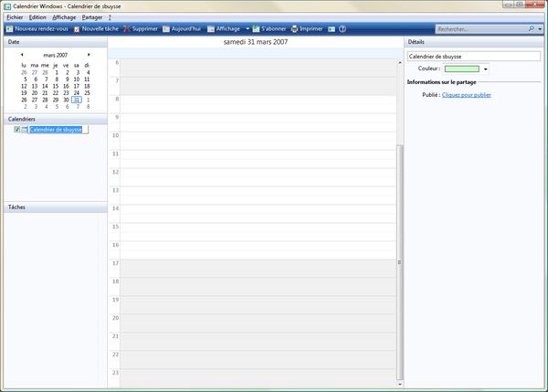Open the Fichier menu

click(x=14, y=17)
